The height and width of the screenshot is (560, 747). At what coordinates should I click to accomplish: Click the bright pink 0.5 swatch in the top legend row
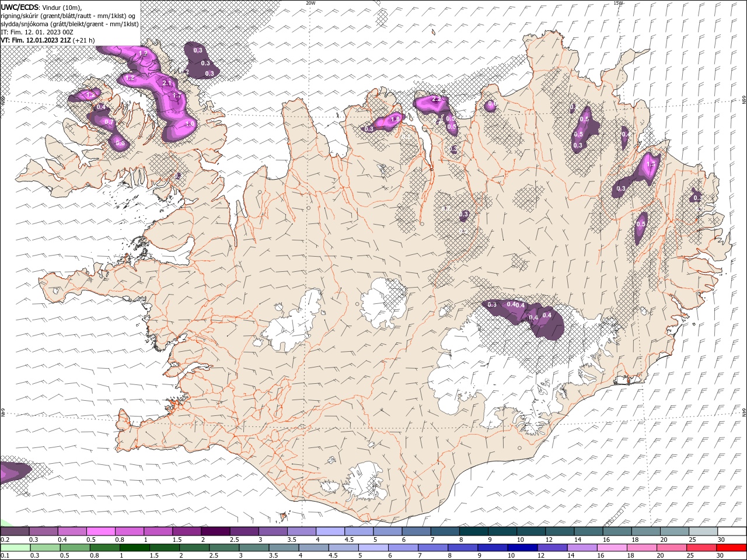point(100,531)
